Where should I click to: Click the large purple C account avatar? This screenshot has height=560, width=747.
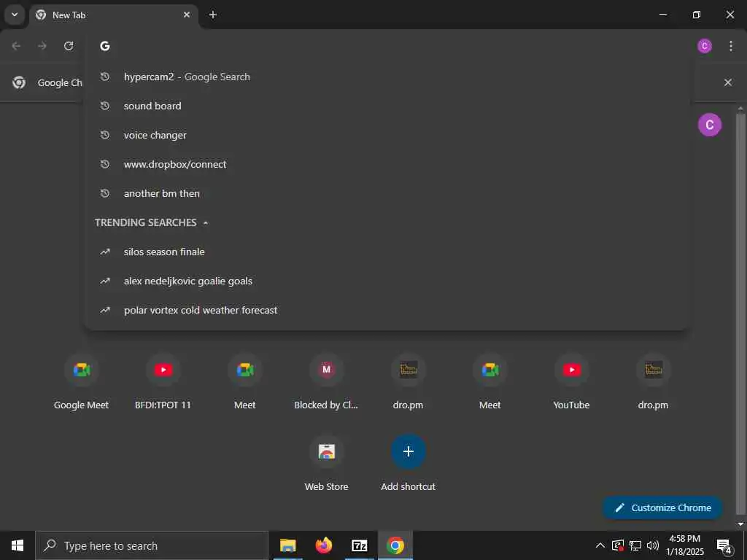(709, 125)
